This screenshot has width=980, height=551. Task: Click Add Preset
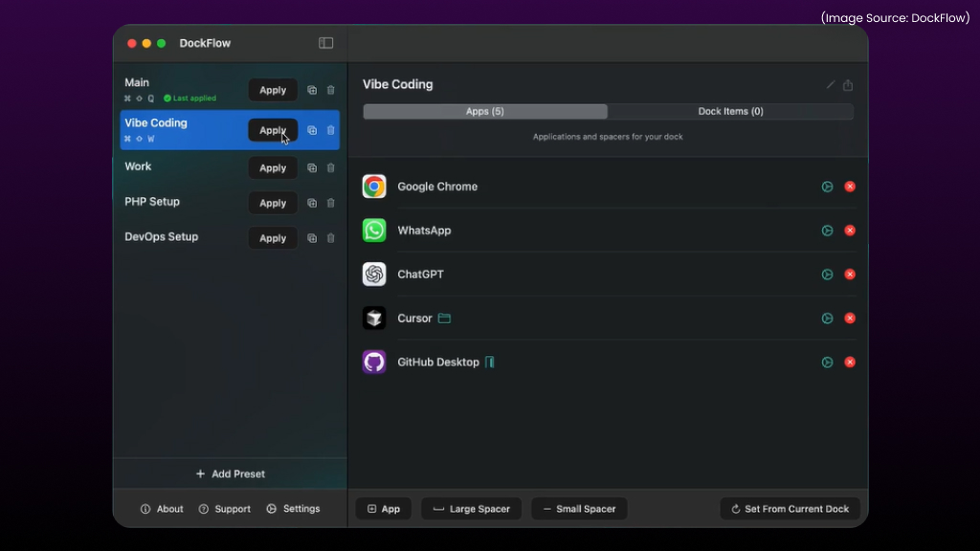[x=230, y=474]
